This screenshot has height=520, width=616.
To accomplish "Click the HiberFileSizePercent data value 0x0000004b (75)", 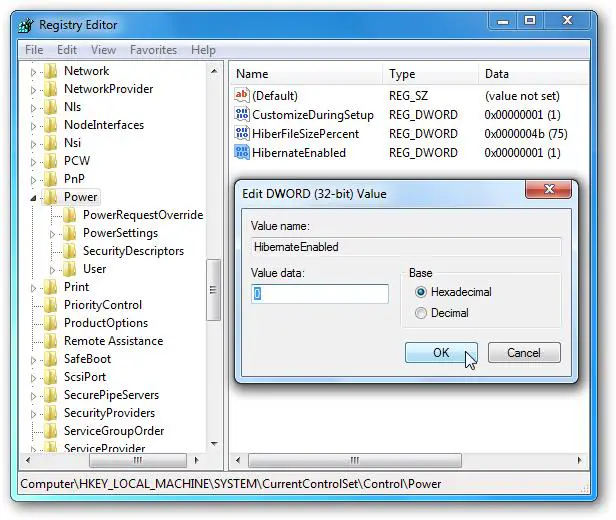I will coord(526,134).
